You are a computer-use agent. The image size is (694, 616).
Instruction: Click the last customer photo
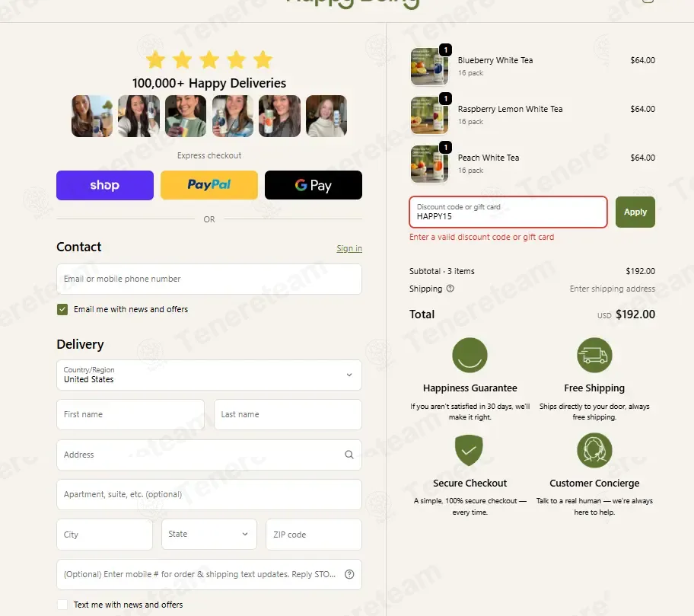coord(326,116)
